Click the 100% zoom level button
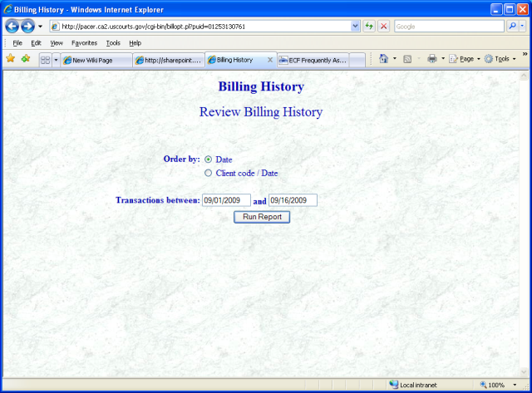This screenshot has width=532, height=393. 492,385
